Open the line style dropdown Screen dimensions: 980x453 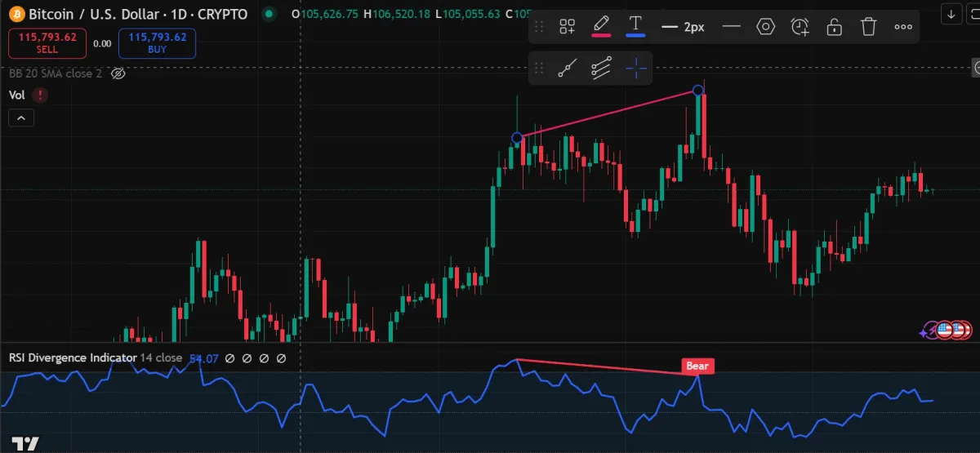click(x=732, y=27)
